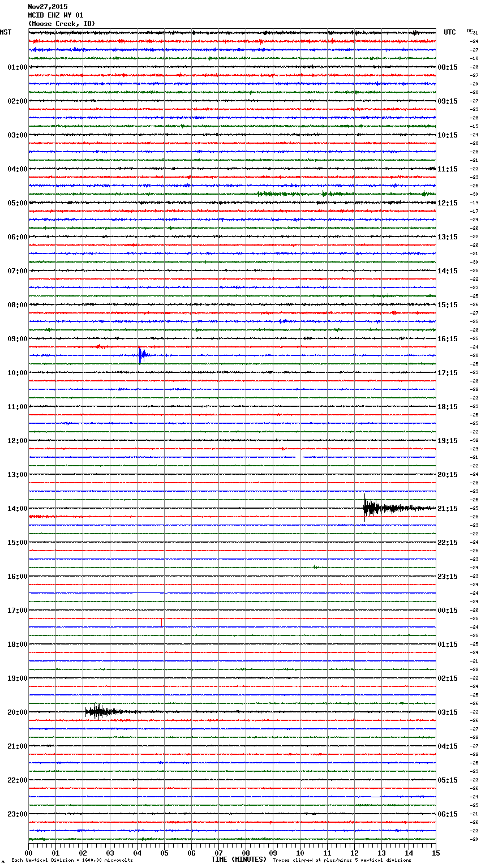Click the date label Nov27,2015

(x=48, y=7)
